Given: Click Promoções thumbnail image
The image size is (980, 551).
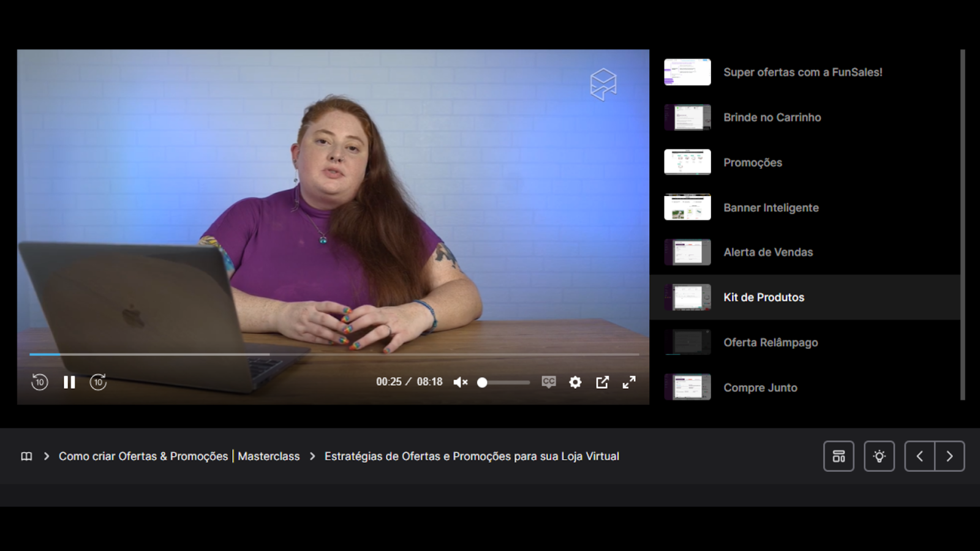Looking at the screenshot, I should [x=688, y=162].
